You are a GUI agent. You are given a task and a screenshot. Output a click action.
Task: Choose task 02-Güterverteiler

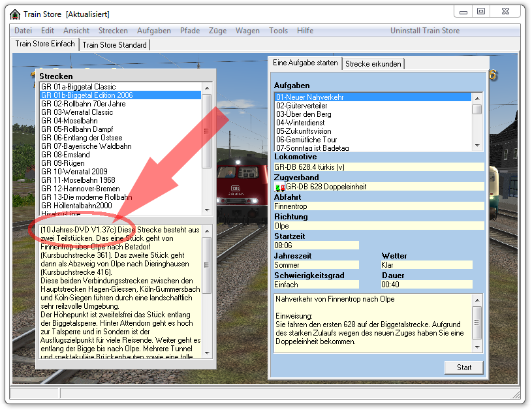pyautogui.click(x=302, y=106)
